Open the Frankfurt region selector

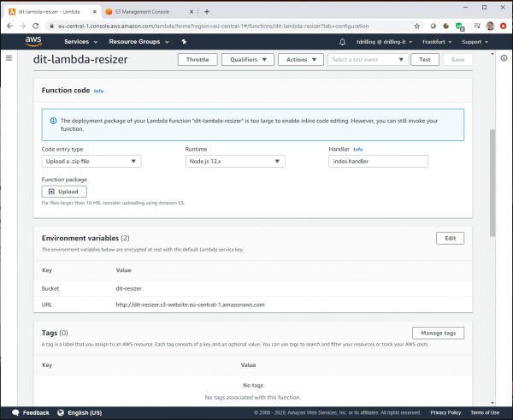point(437,42)
